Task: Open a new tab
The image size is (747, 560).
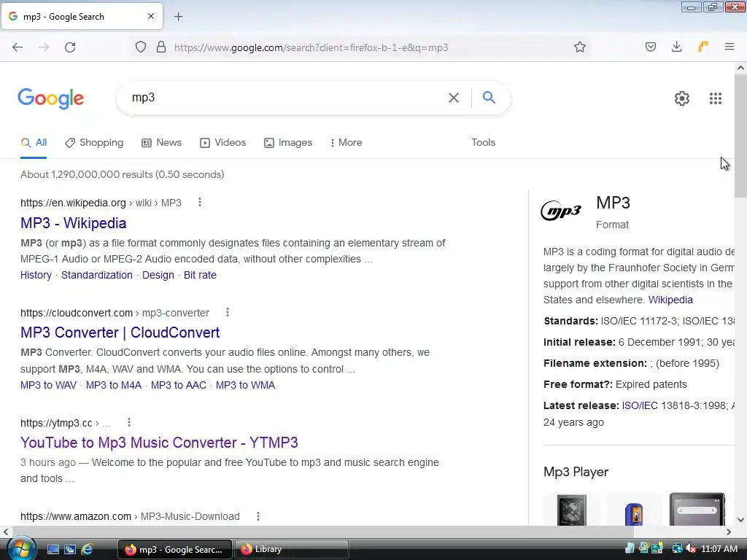Action: click(178, 17)
